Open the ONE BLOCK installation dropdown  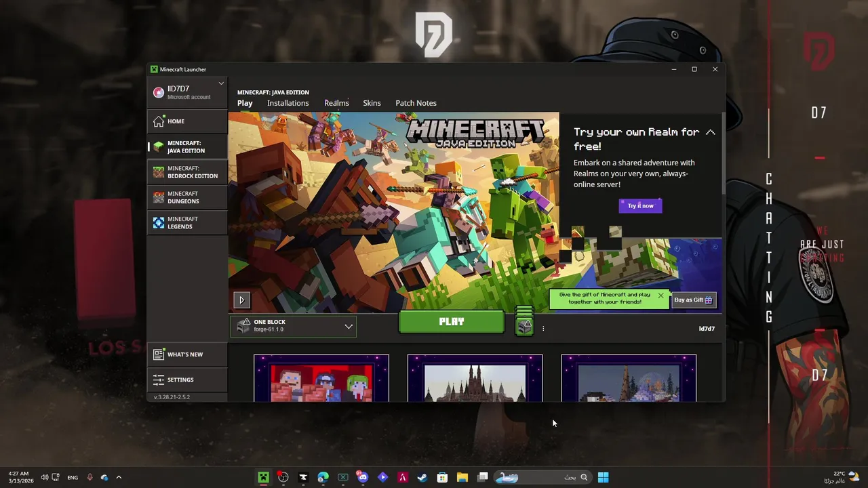[x=293, y=326]
